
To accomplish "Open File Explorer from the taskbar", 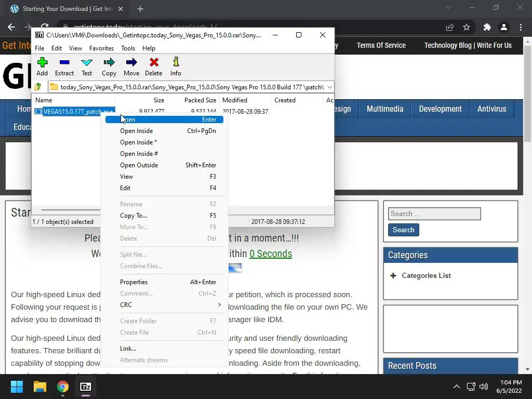I will click(39, 387).
